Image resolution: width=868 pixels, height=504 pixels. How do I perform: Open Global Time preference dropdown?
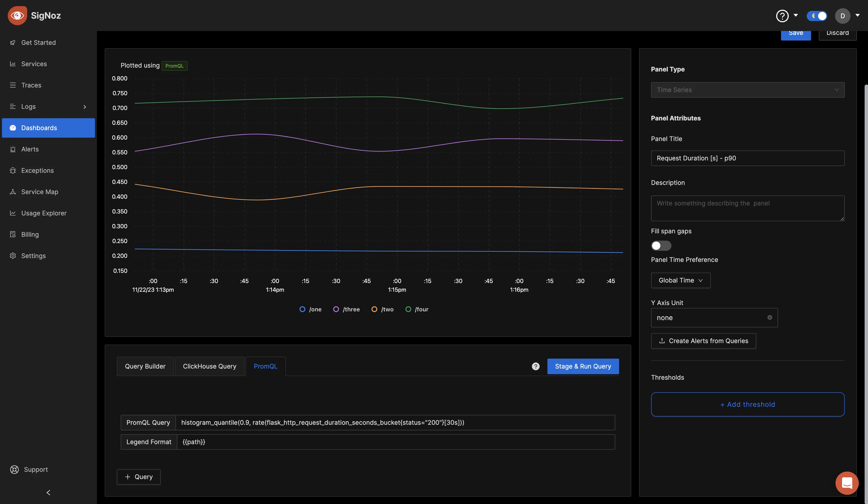pyautogui.click(x=681, y=280)
